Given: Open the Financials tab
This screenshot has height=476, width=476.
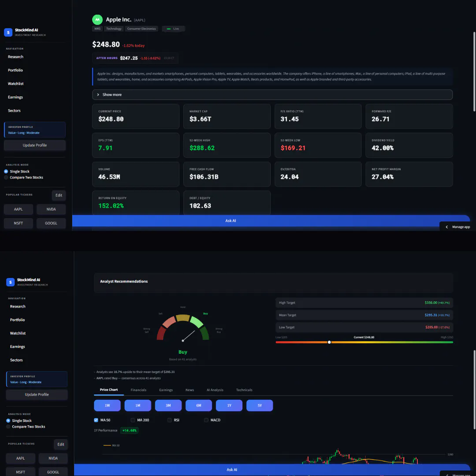Looking at the screenshot, I should 138,390.
